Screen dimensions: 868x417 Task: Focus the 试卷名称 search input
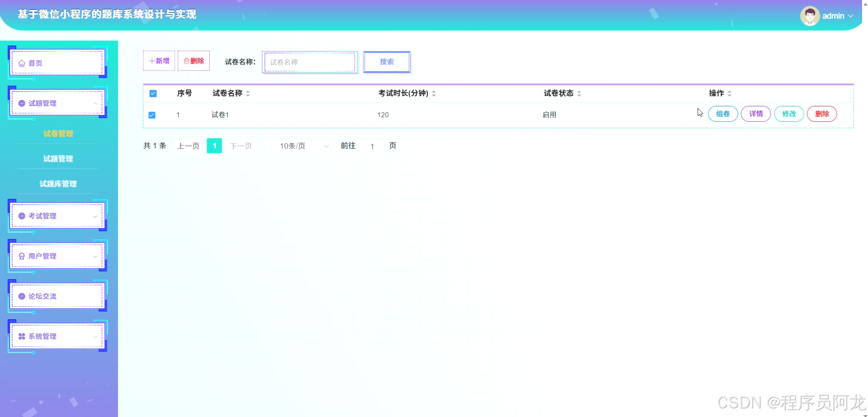[310, 62]
